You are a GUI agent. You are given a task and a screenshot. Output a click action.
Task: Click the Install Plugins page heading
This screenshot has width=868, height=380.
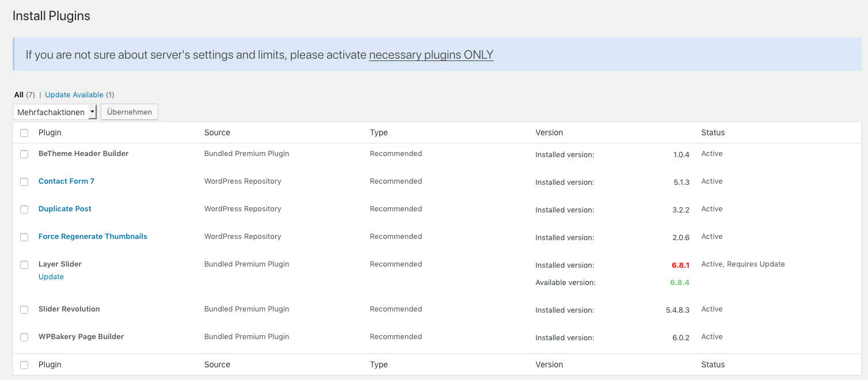(51, 16)
